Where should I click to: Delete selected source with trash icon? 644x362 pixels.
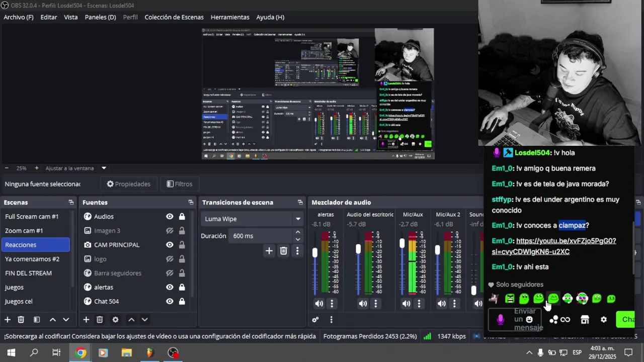coord(100,320)
